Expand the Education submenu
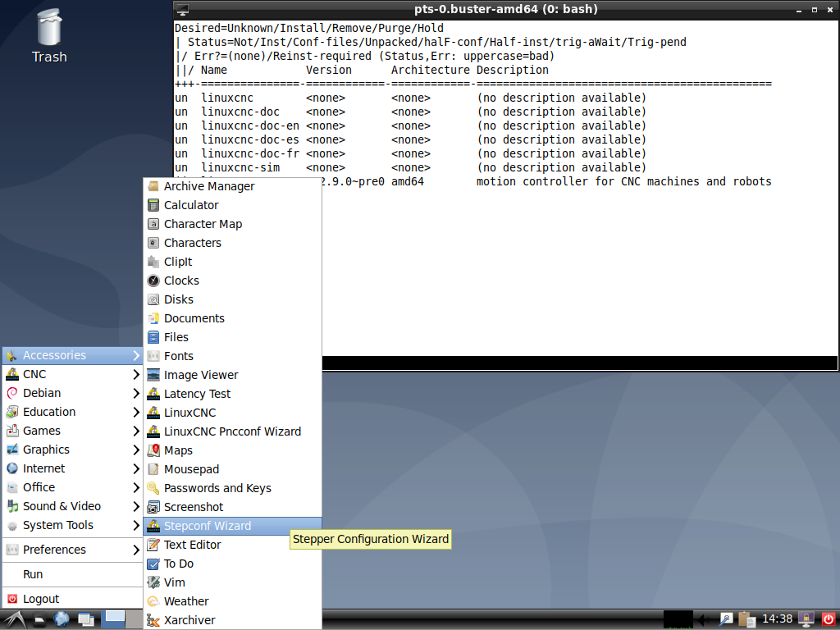840x630 pixels. click(72, 412)
